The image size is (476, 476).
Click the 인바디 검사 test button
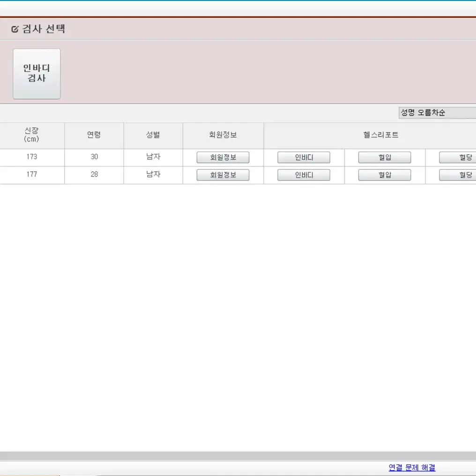click(37, 74)
